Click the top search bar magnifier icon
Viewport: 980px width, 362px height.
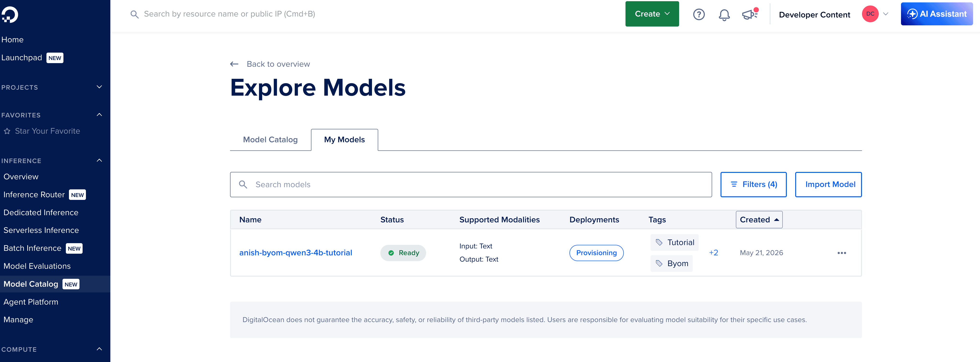tap(134, 14)
